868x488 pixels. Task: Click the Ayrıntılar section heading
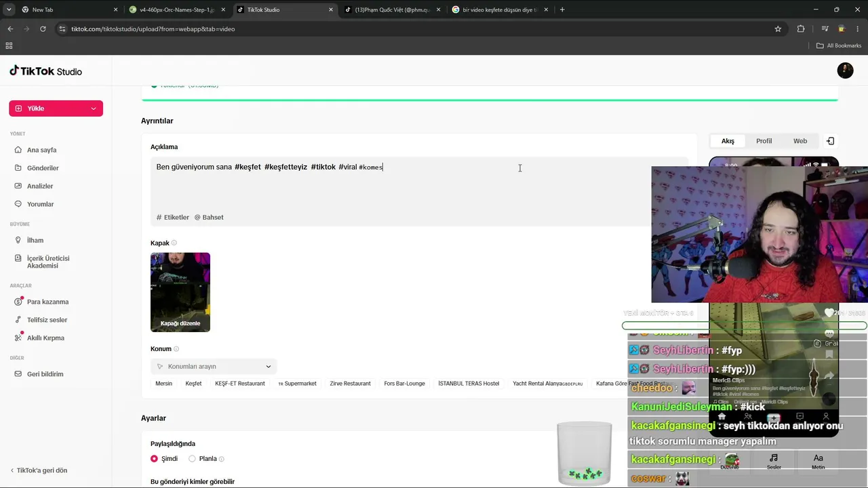click(x=157, y=121)
